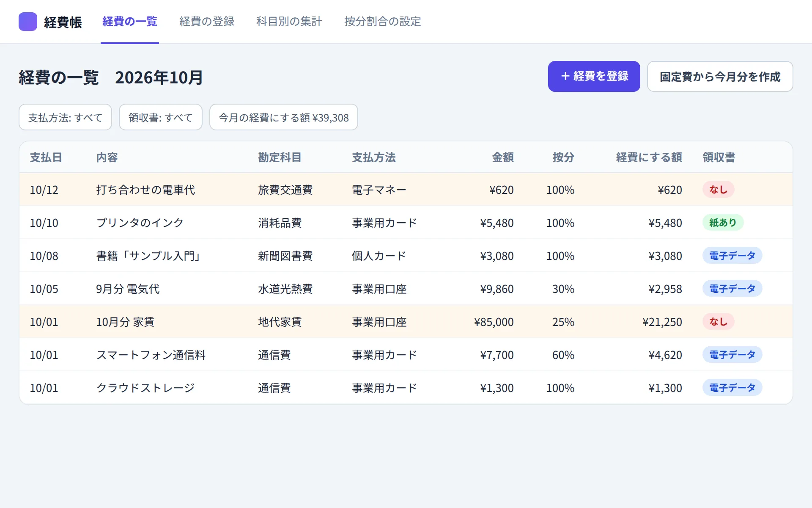Open the 経費の一覧 tab
The height and width of the screenshot is (508, 812).
130,22
